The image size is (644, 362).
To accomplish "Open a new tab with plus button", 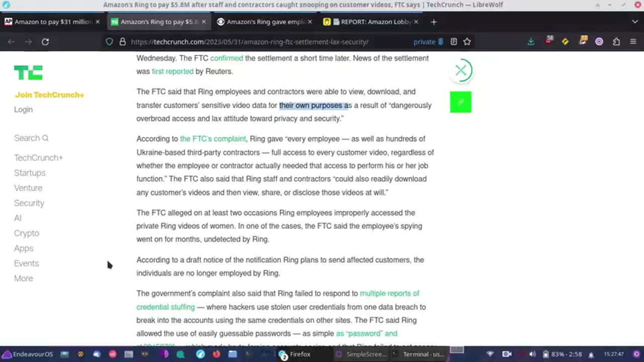I will click(434, 22).
